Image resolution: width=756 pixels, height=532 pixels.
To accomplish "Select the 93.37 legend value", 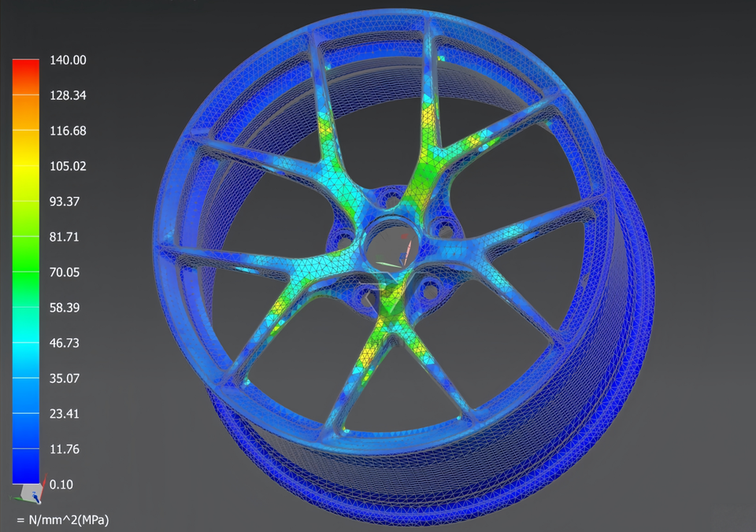I will [65, 201].
